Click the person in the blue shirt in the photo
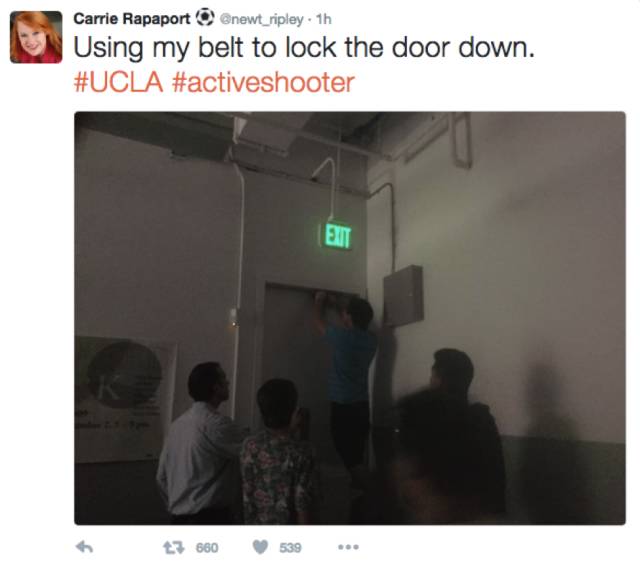 click(348, 380)
